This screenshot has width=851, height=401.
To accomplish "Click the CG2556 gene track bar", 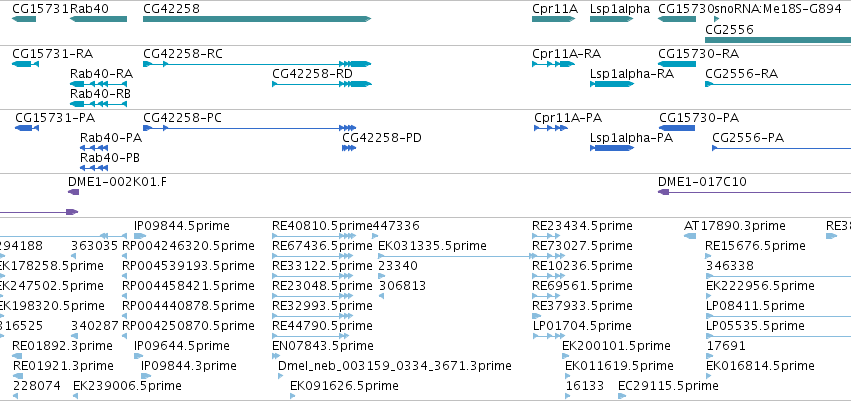I will point(778,40).
